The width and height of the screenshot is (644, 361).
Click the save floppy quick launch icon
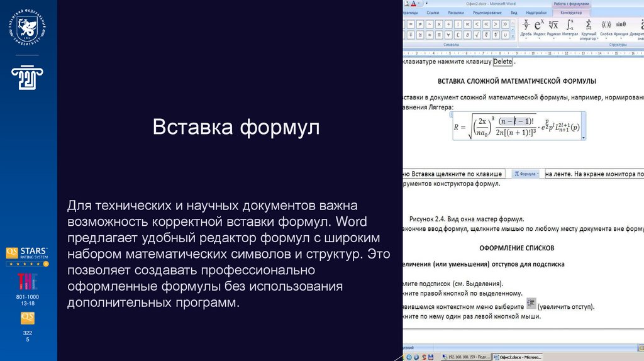pos(431,357)
